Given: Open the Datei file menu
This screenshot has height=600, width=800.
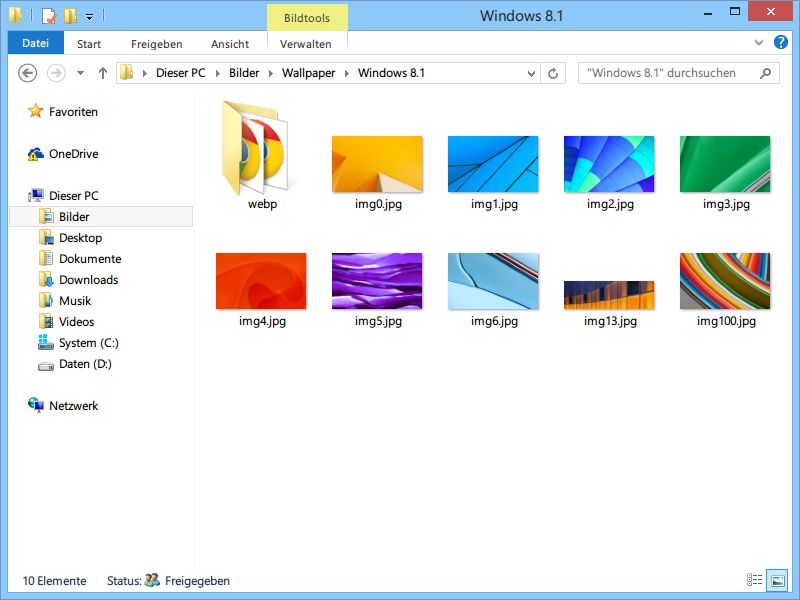Looking at the screenshot, I should click(x=36, y=43).
